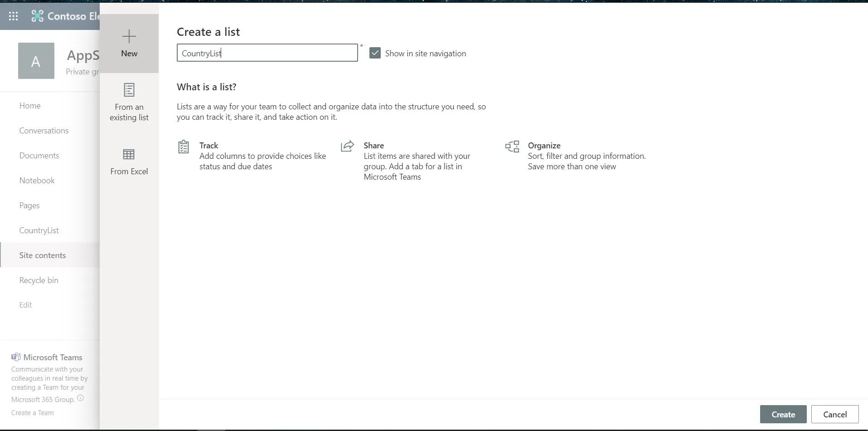Open info about Microsoft 365 Group
Image resolution: width=868 pixels, height=431 pixels.
[x=80, y=398]
